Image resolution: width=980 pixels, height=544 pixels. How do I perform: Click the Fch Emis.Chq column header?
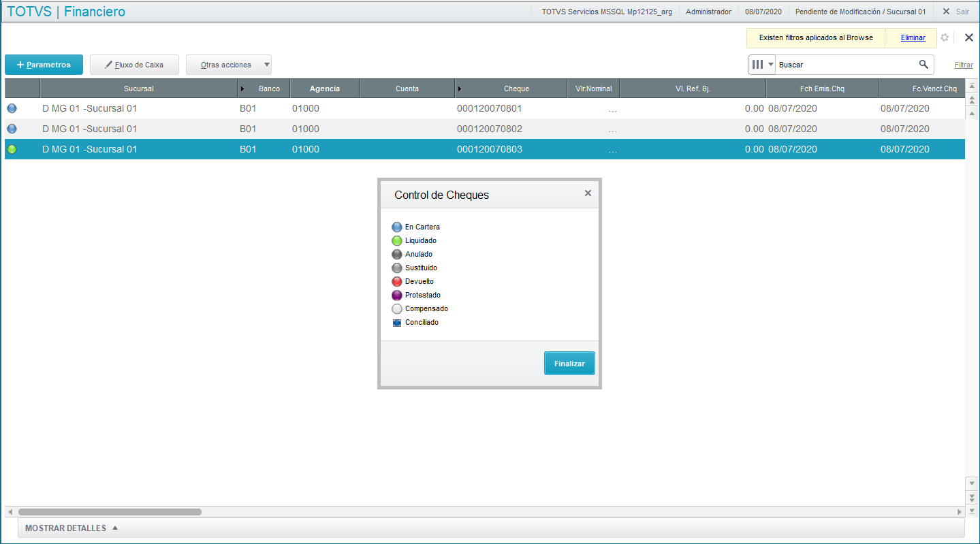(822, 89)
